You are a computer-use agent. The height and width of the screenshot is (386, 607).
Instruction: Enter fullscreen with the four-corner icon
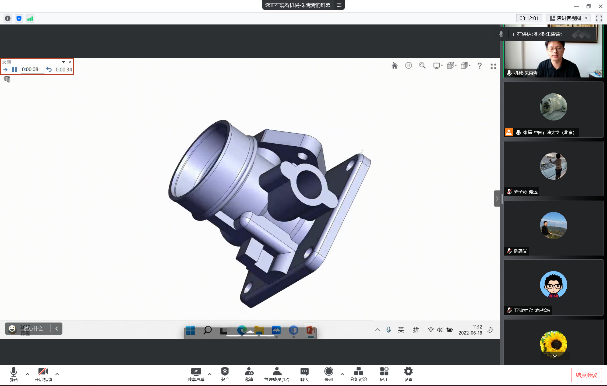[x=493, y=66]
